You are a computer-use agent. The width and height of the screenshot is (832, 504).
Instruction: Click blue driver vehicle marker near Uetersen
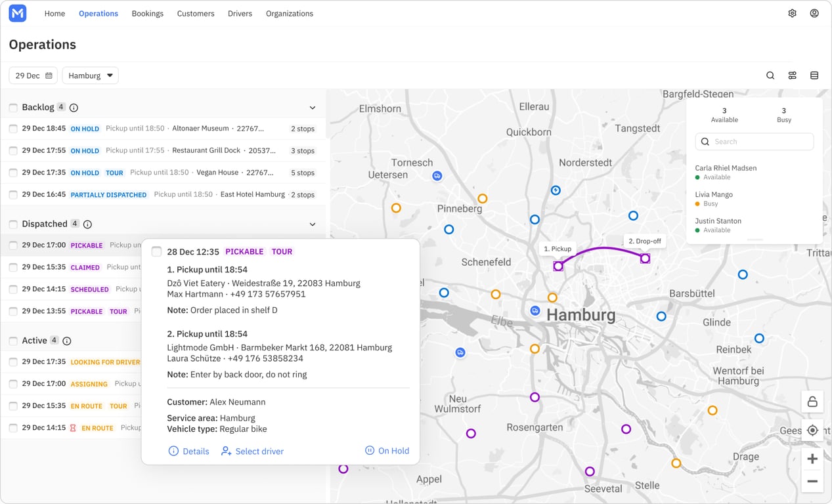coord(437,176)
